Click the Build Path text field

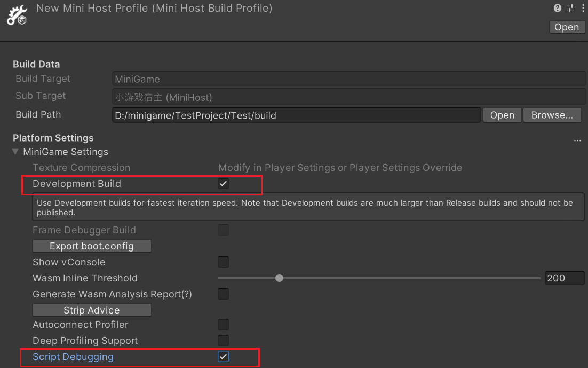coord(296,115)
